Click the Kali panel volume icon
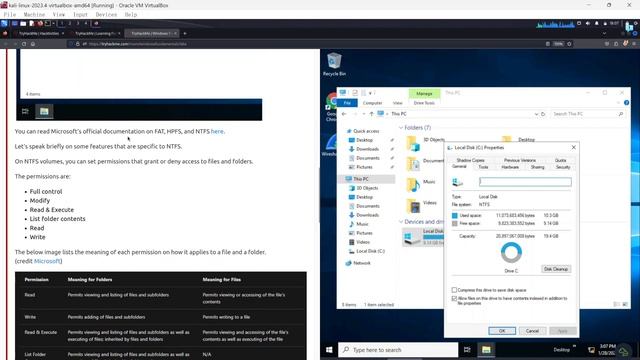Viewport: 640px width, 360px height. (588, 24)
